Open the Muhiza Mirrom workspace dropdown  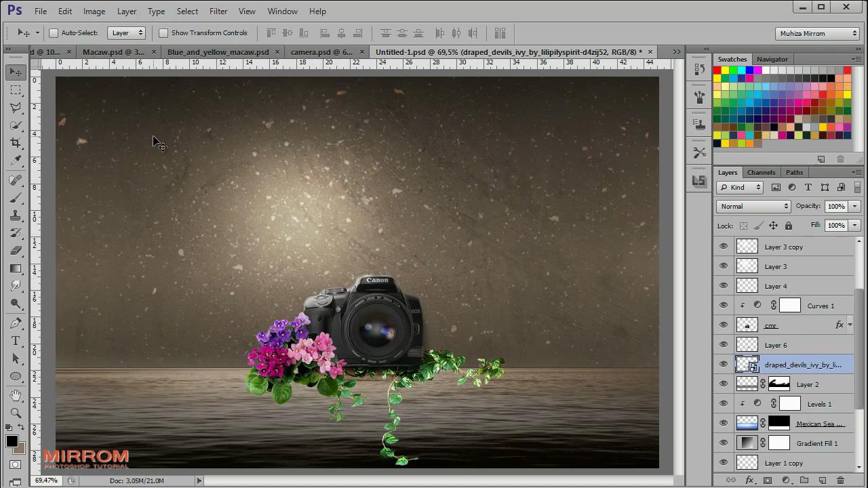(x=818, y=33)
